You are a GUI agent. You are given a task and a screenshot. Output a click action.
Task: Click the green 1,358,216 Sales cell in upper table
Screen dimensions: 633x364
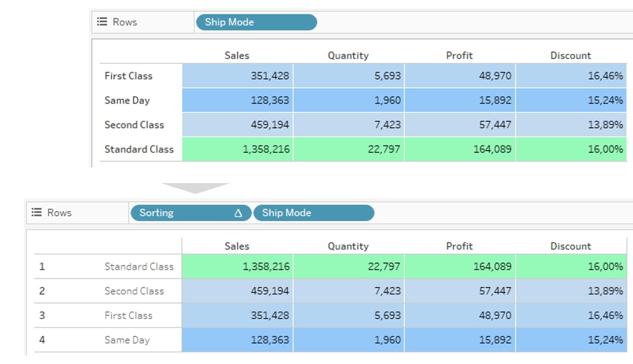(238, 149)
